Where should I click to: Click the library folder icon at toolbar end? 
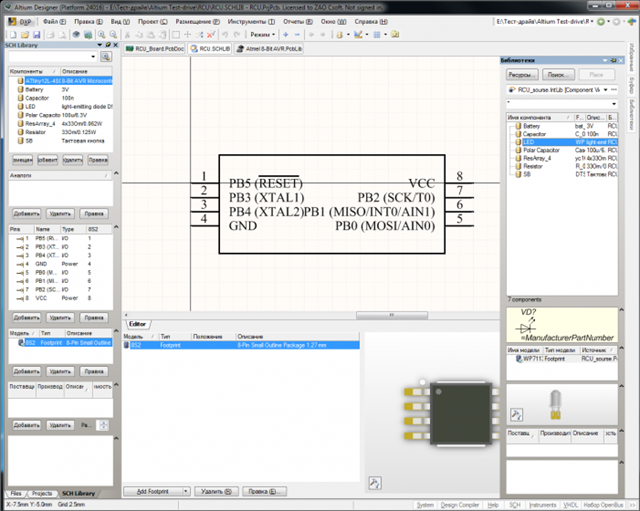point(395,35)
